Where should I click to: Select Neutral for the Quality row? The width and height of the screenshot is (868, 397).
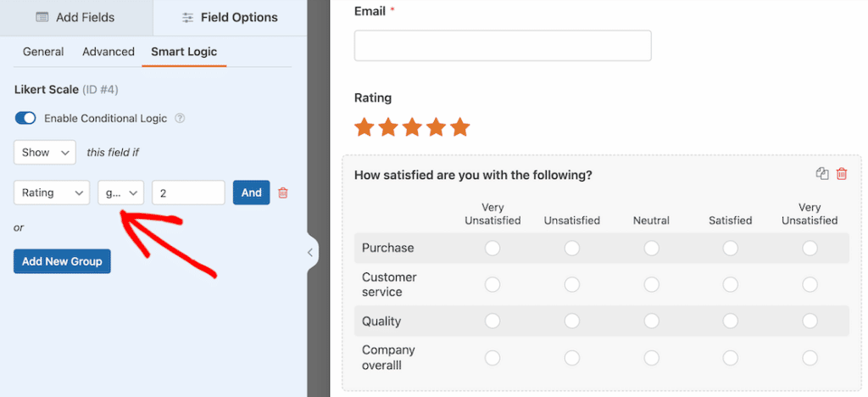pyautogui.click(x=651, y=321)
